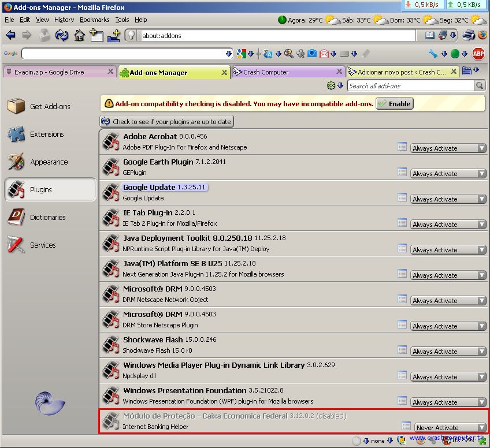Select the Plugins category in the sidebar
490x448 pixels.
point(50,189)
